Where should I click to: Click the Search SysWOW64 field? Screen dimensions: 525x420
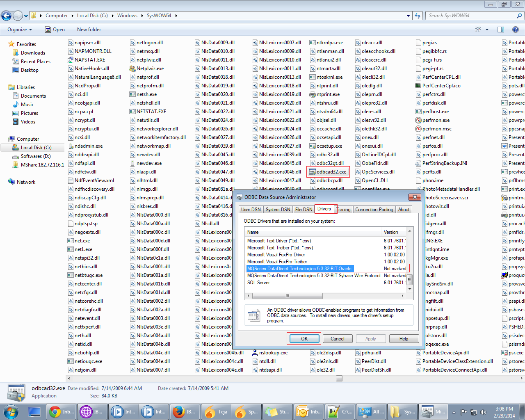(x=471, y=16)
